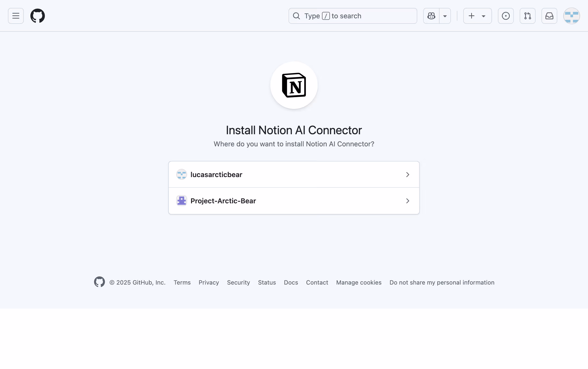Open the Docs footer item

pos(291,282)
